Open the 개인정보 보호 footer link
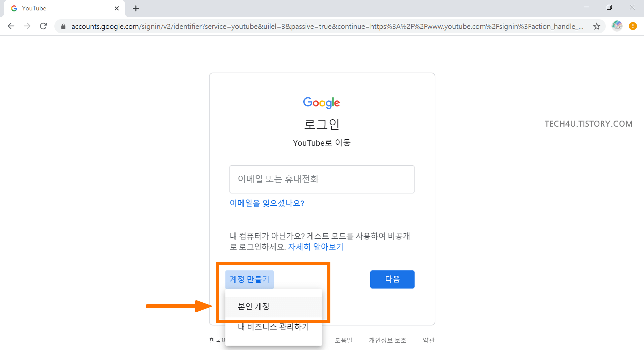 pos(388,340)
